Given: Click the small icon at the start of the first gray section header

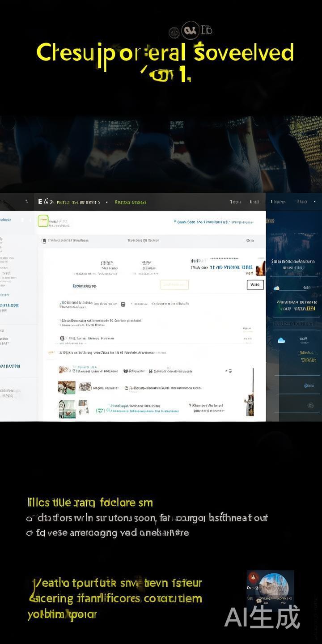Looking at the screenshot, I should pyautogui.click(x=44, y=241).
